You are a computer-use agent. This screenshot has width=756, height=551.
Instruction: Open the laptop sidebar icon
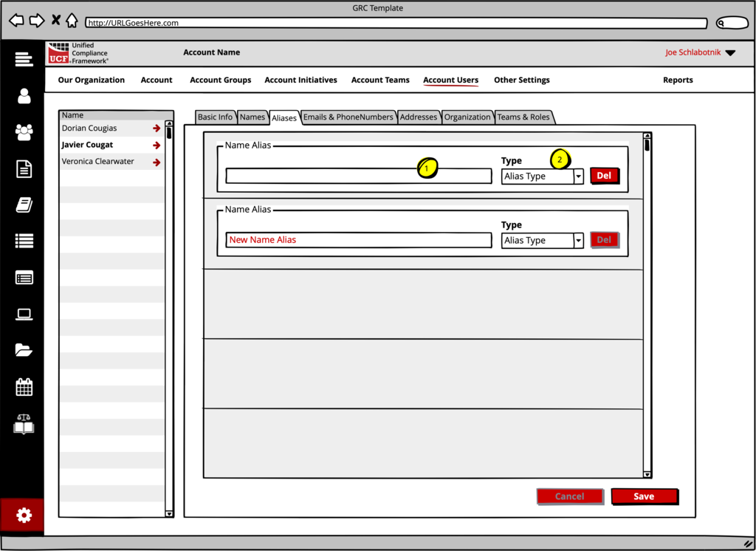[x=24, y=315]
